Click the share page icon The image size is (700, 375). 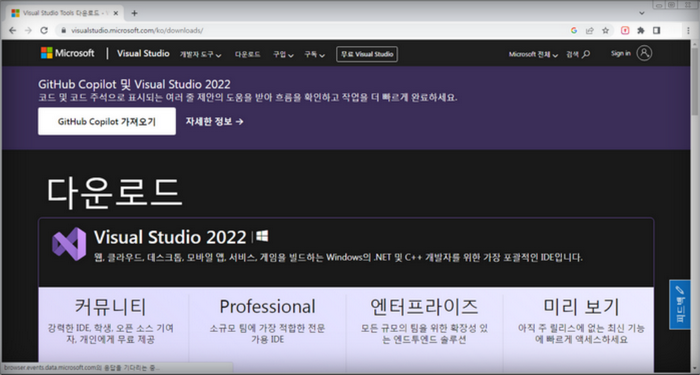590,30
